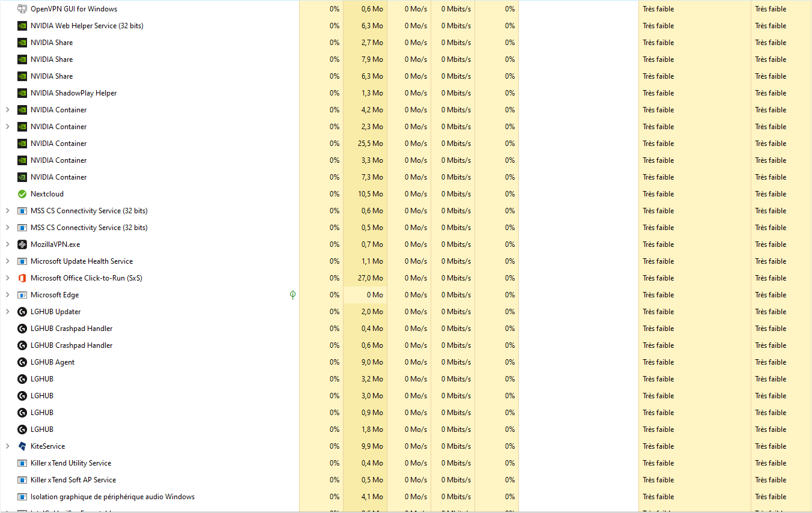
Task: Expand NVIDIA Container row using 2,3 Mo
Action: point(7,127)
